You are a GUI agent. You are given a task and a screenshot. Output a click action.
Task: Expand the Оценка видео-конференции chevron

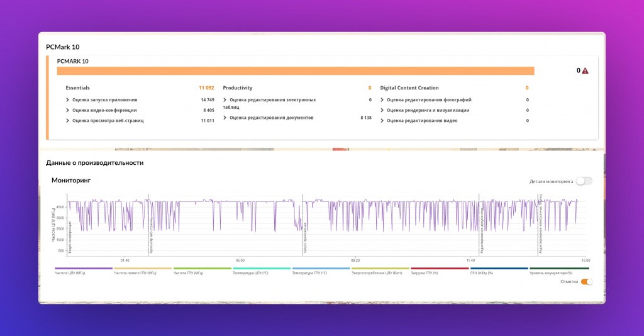pos(68,110)
